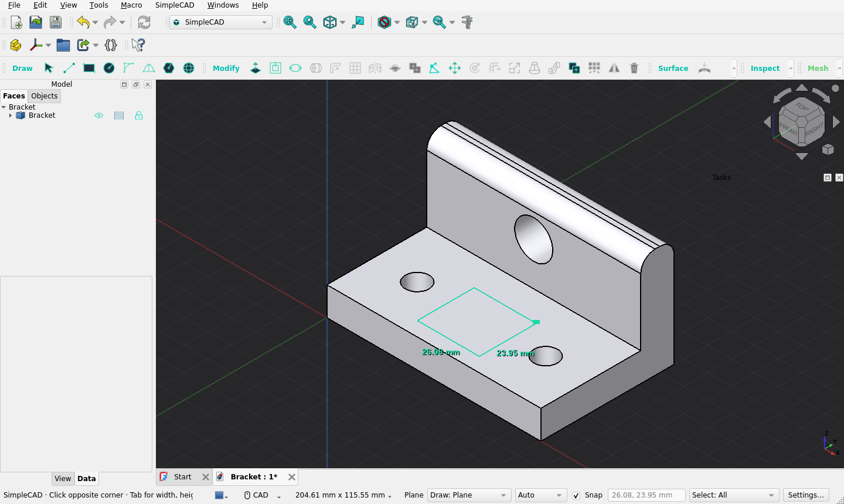
Task: Click the What's This help cursor icon
Action: [x=138, y=45]
